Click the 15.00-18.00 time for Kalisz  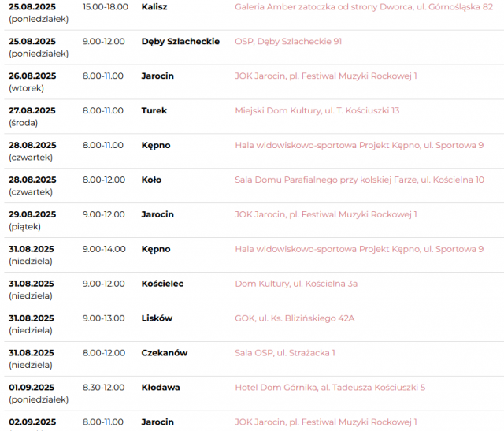coord(106,7)
